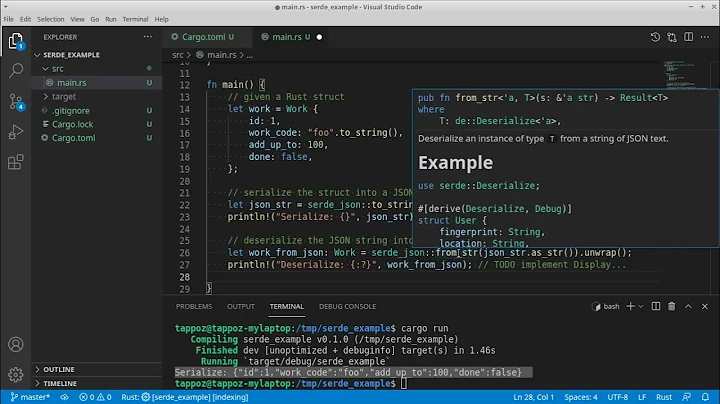This screenshot has height=404, width=720.
Task: Open the Selection menu
Action: 51,19
